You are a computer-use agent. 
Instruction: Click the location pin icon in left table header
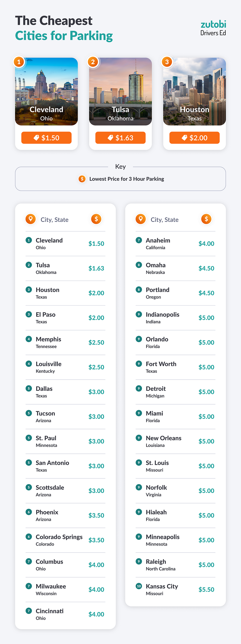pyautogui.click(x=30, y=219)
